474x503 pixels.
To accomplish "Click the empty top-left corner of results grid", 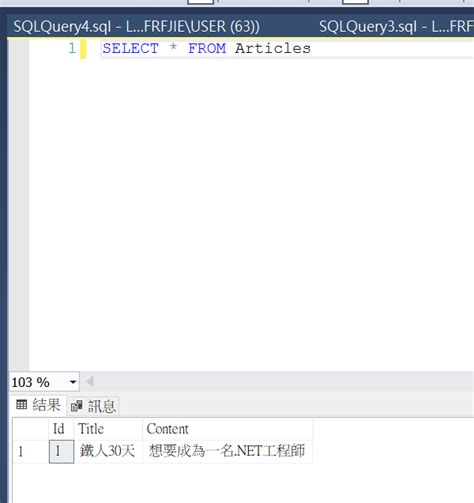I will point(31,429).
